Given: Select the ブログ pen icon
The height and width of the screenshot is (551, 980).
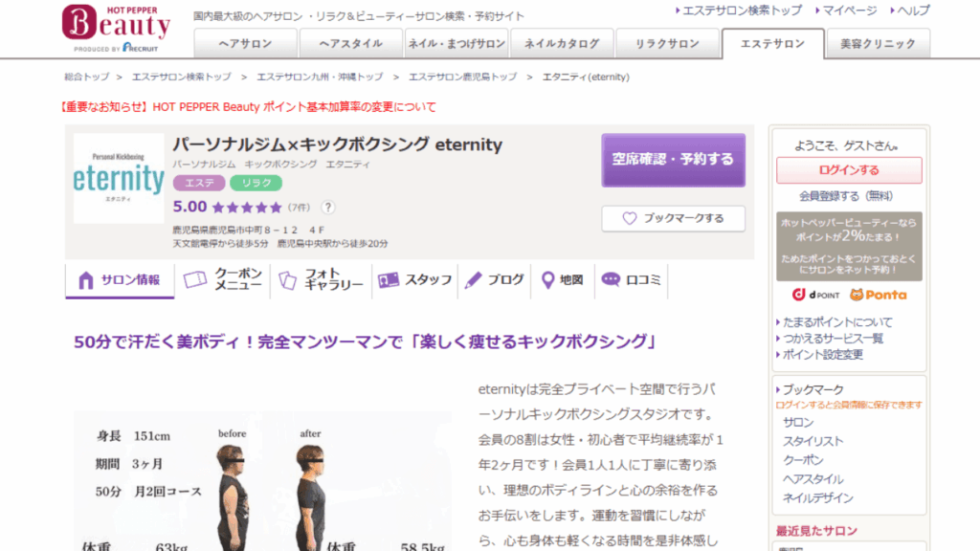Looking at the screenshot, I should 472,279.
